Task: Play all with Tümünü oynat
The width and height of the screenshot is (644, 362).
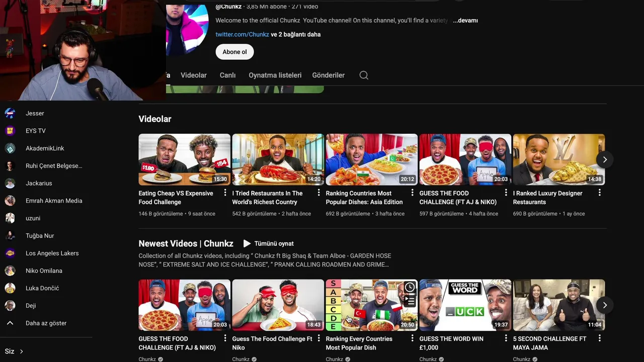Action: pos(269,243)
